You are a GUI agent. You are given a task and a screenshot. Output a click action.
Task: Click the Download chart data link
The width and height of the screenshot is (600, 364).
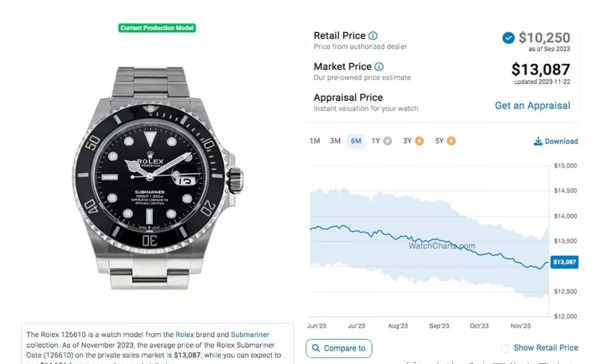[x=556, y=141]
